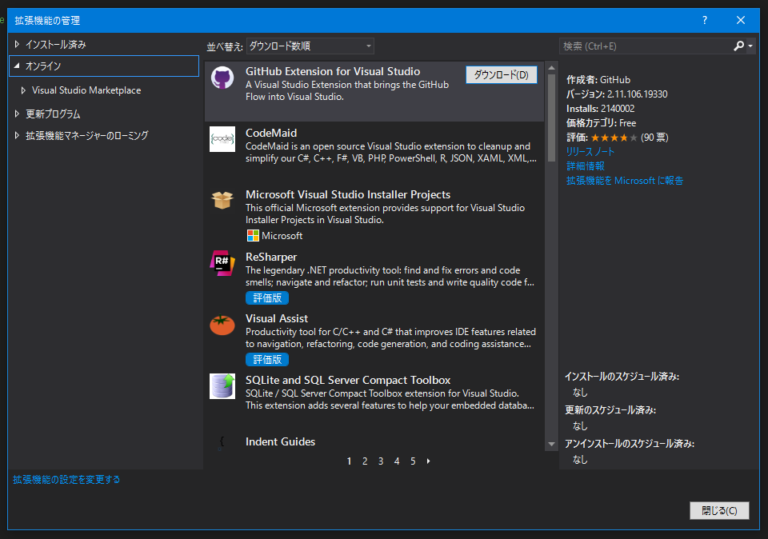The width and height of the screenshot is (768, 539).
Task: Click 拡張機能の設定を変更する link
Action: point(66,480)
